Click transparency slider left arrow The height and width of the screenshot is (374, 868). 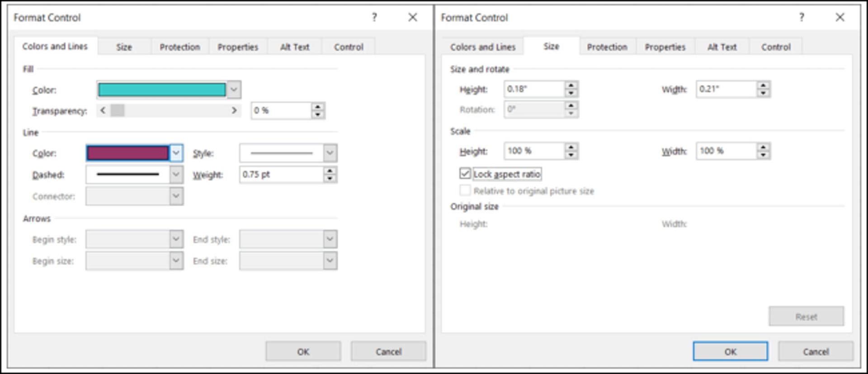click(x=103, y=110)
